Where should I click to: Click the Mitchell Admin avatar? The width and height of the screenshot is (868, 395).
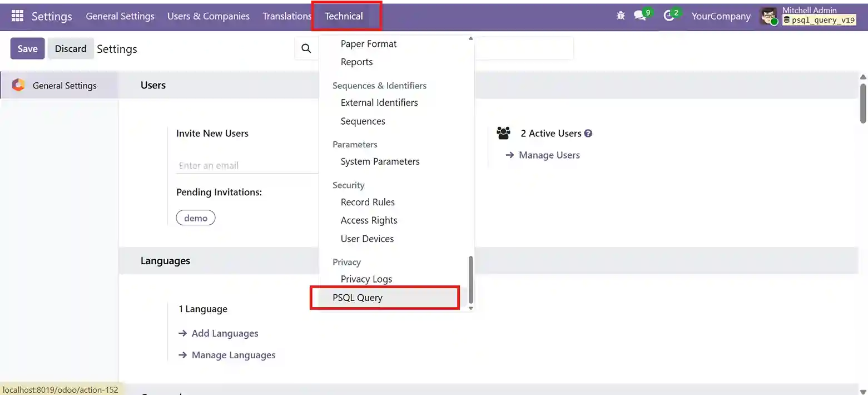tap(769, 16)
